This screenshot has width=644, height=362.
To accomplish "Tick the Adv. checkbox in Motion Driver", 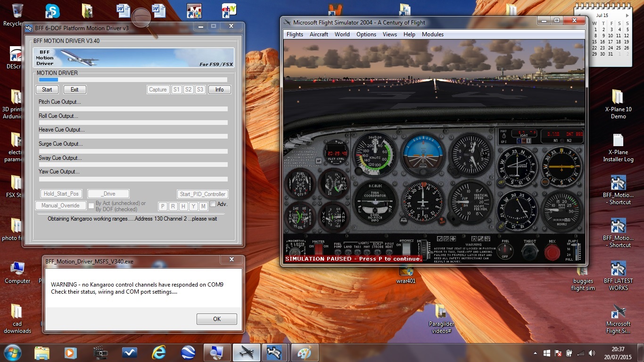I will click(213, 204).
